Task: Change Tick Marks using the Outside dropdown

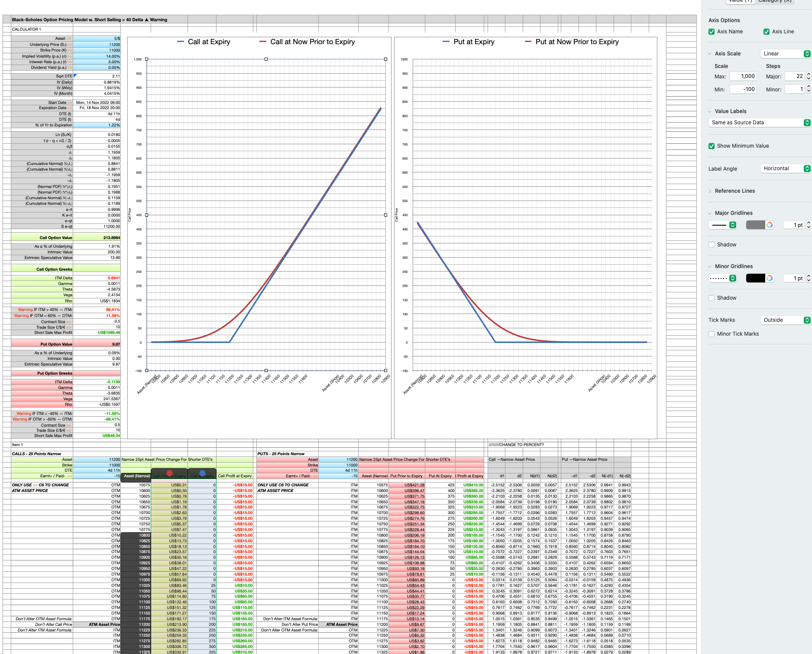Action: 785,320
